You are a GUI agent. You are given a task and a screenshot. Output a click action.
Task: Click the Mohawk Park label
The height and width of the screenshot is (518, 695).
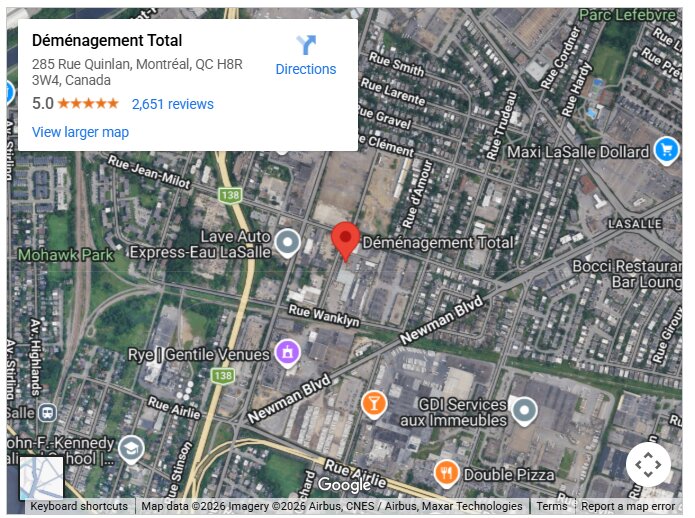click(66, 255)
